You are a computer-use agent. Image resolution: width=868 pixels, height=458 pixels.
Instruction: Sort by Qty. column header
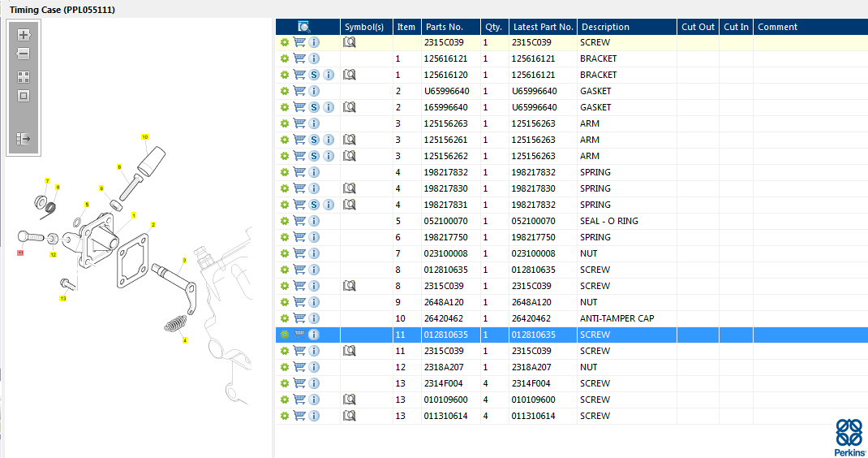click(494, 27)
